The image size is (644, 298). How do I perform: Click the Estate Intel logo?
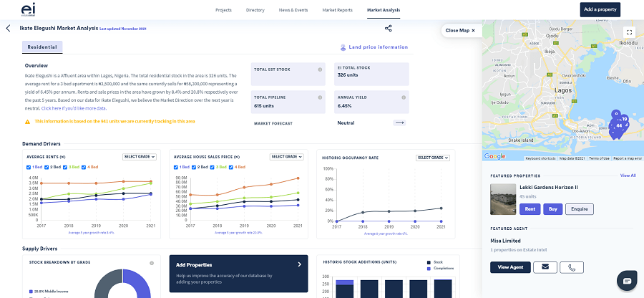pyautogui.click(x=29, y=9)
